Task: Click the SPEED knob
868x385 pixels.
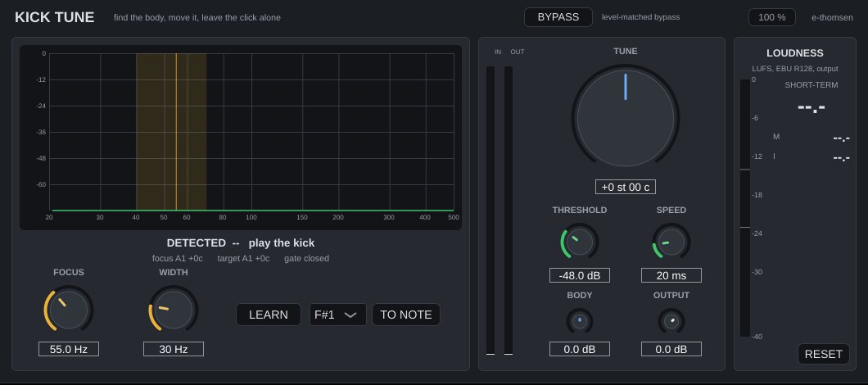Action: pos(671,242)
